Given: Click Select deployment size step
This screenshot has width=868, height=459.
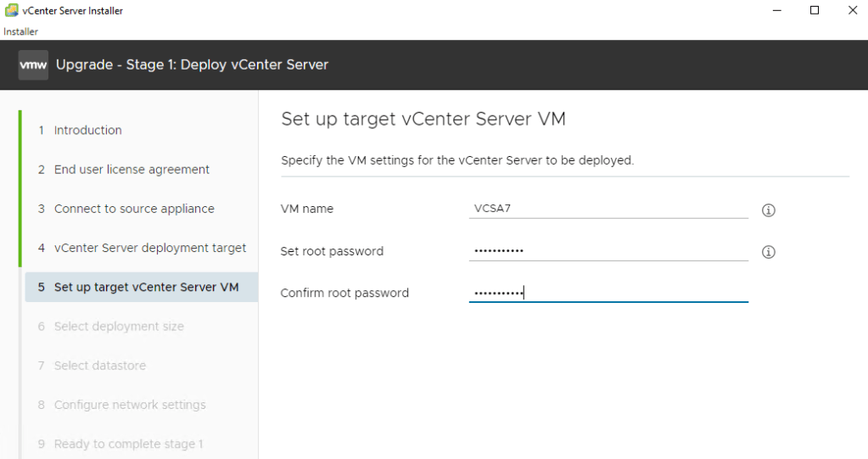Looking at the screenshot, I should pos(119,327).
